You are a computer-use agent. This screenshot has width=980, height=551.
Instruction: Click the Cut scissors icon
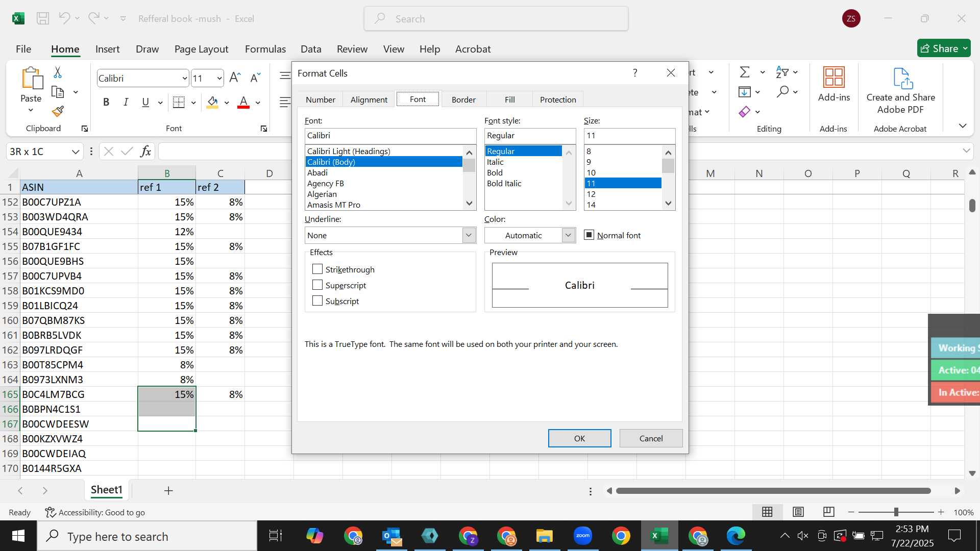coord(58,72)
